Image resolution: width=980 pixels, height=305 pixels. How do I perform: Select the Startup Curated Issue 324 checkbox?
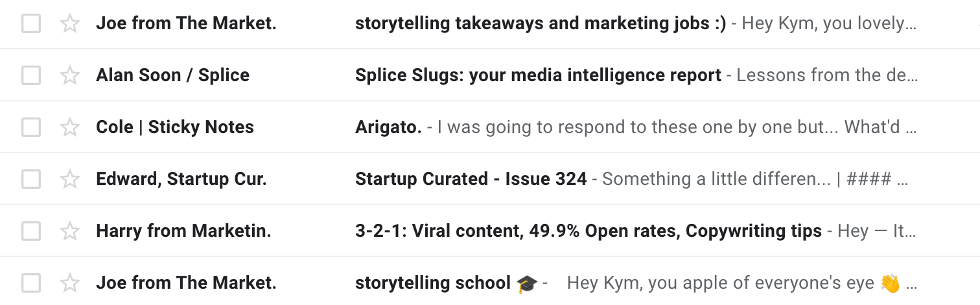(x=31, y=179)
